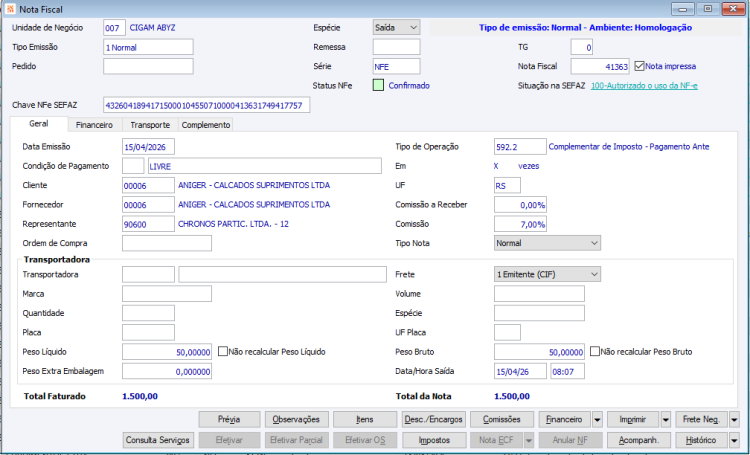Image resolution: width=750 pixels, height=455 pixels.
Task: Follow the 100-Autorizado o uso da NF-e link
Action: click(644, 86)
